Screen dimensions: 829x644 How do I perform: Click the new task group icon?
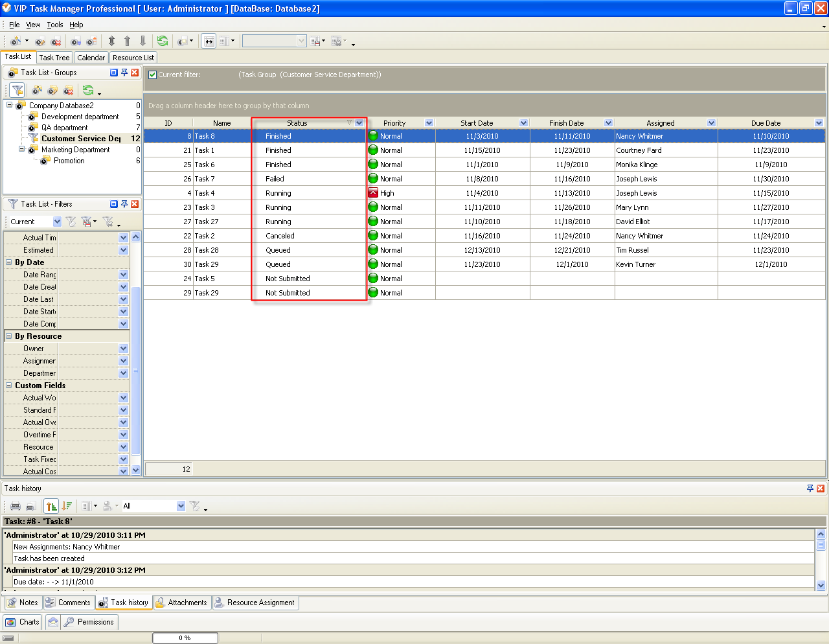click(36, 91)
